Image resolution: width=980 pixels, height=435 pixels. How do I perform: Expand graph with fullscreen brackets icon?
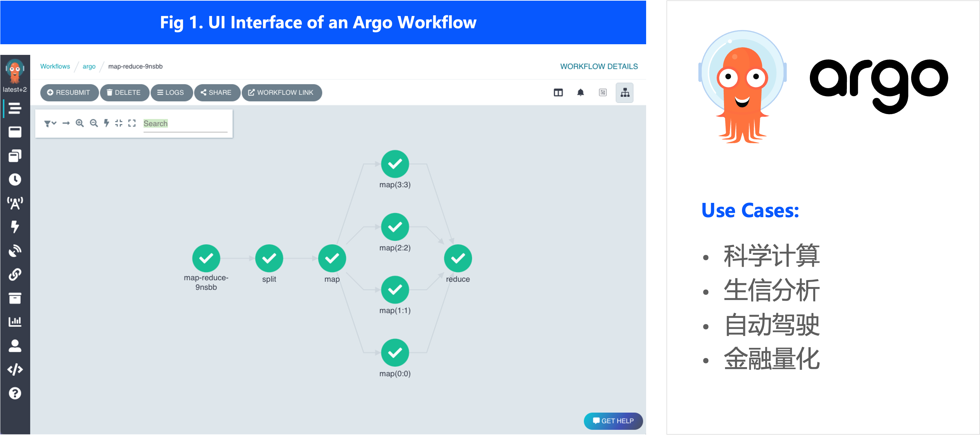coord(131,123)
